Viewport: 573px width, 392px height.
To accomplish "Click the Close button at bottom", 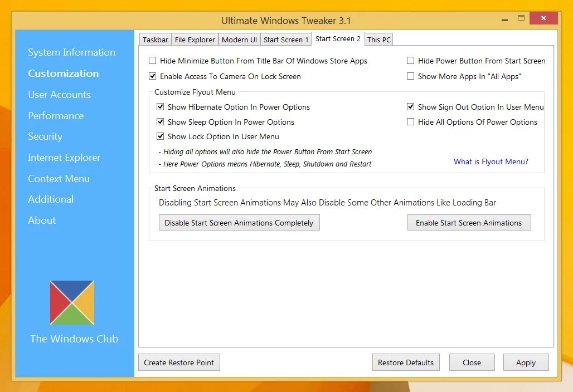I will click(472, 362).
